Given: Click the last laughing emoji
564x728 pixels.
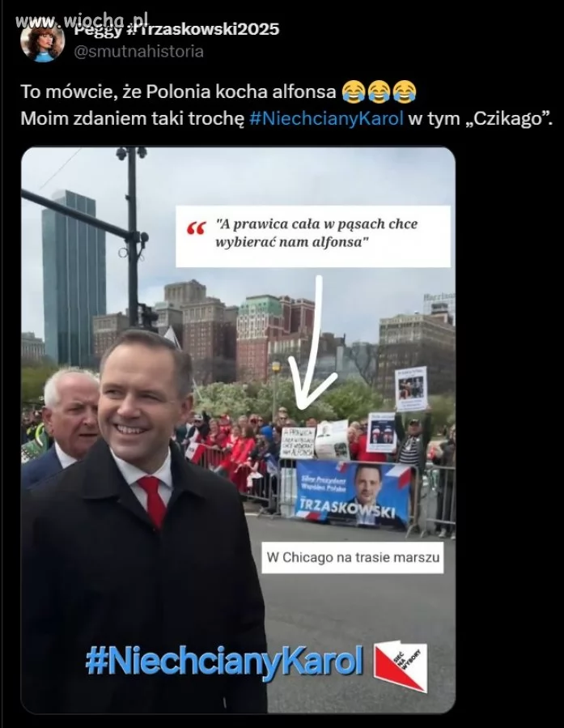Looking at the screenshot, I should pyautogui.click(x=405, y=92).
